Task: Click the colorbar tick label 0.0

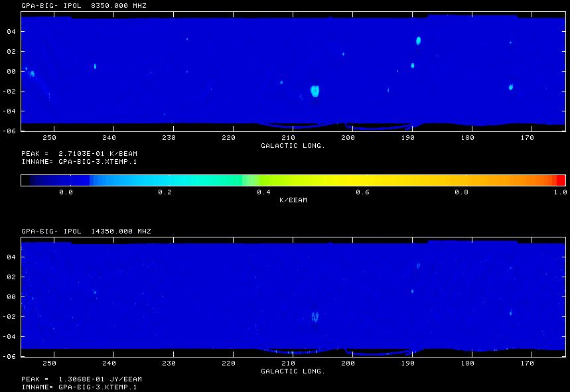Action: [66, 192]
